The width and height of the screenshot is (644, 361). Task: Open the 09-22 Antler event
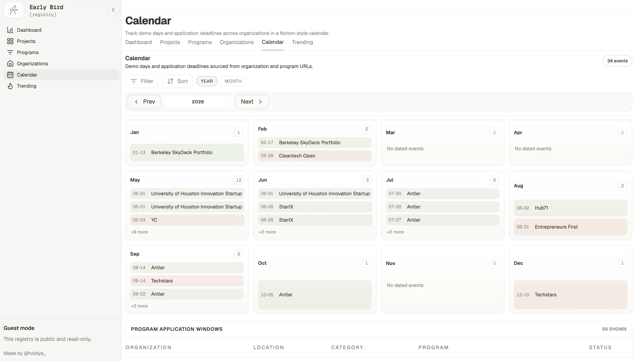pos(187,294)
